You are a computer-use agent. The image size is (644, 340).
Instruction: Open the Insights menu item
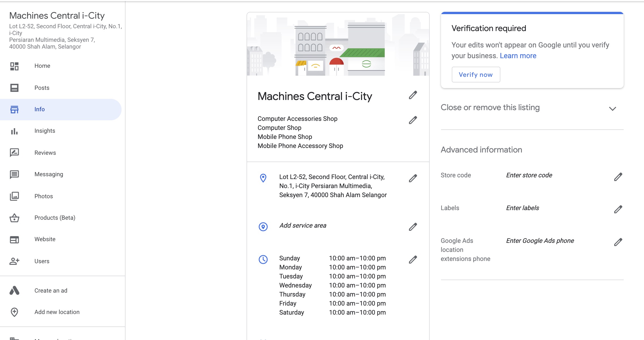61,131
